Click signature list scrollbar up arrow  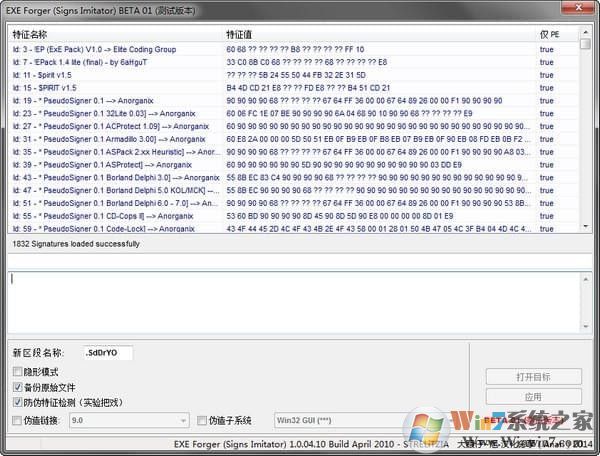585,32
